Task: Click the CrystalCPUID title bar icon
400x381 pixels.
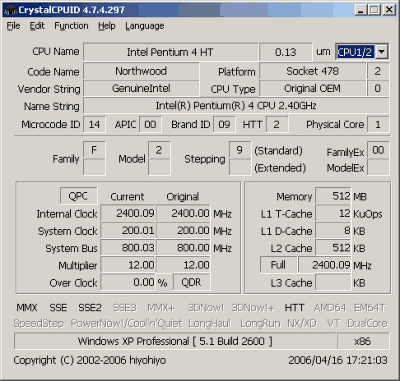Action: point(10,10)
